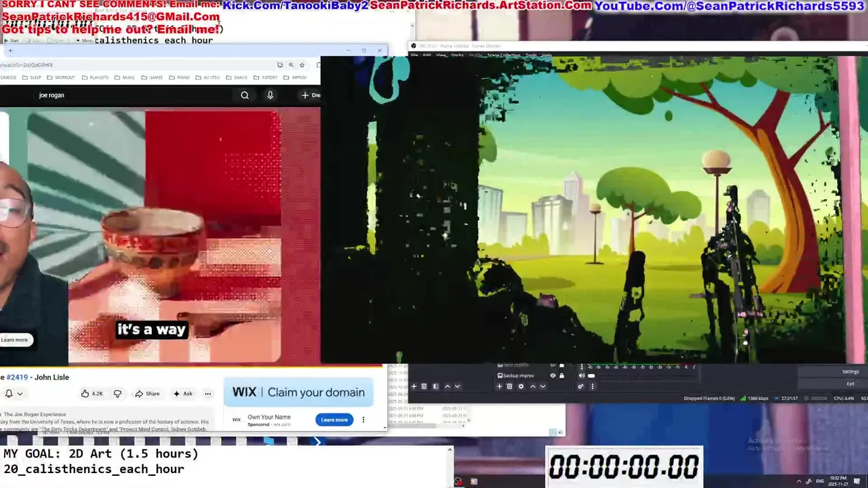Open the DANCE bookmarks folder
868x488 pixels.
click(237, 77)
